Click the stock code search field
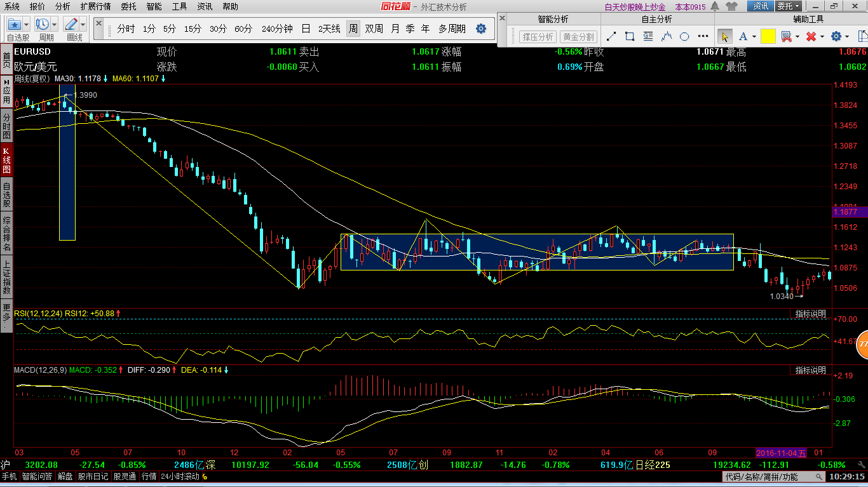 point(761,476)
